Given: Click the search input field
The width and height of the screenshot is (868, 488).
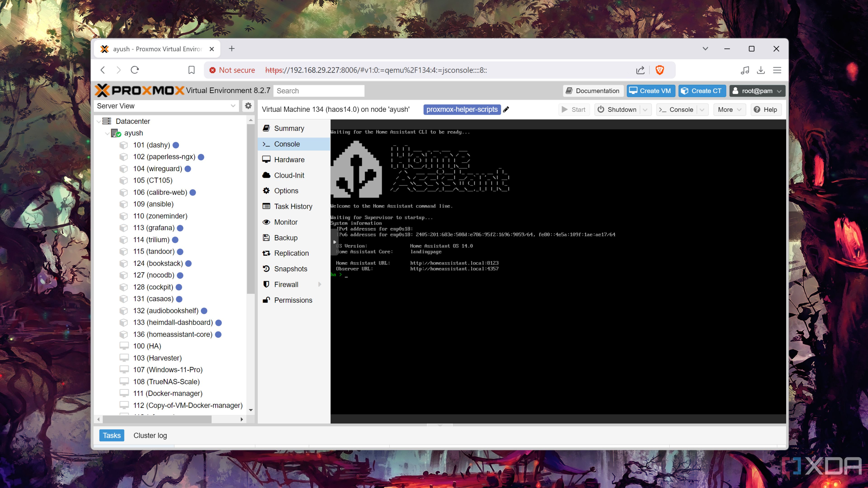Looking at the screenshot, I should 320,91.
